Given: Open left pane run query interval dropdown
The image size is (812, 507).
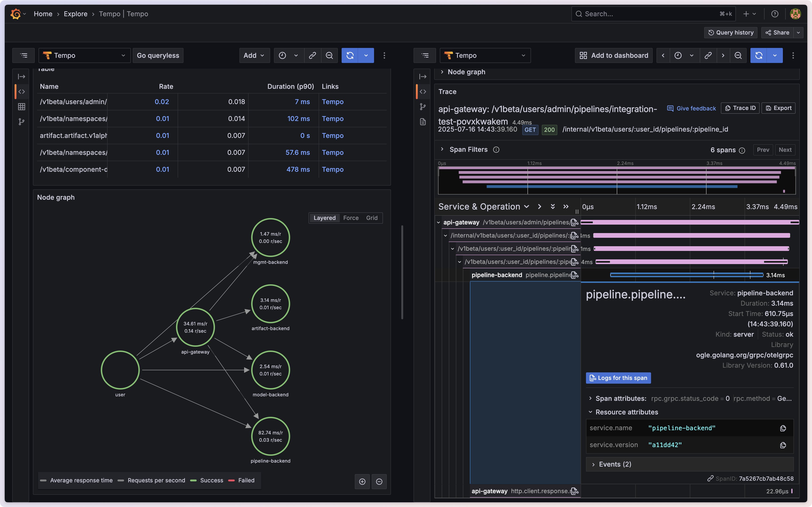Looking at the screenshot, I should (x=366, y=55).
